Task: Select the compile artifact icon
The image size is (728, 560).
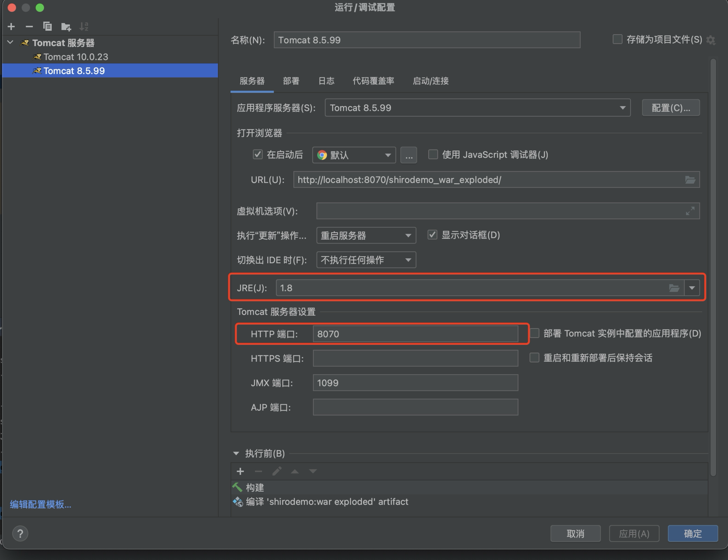Action: 238,502
